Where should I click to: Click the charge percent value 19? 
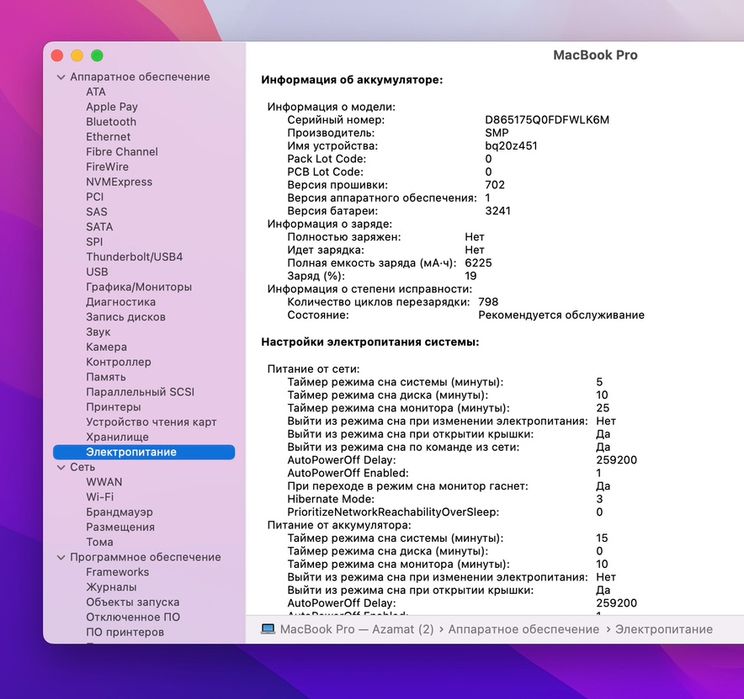471,276
